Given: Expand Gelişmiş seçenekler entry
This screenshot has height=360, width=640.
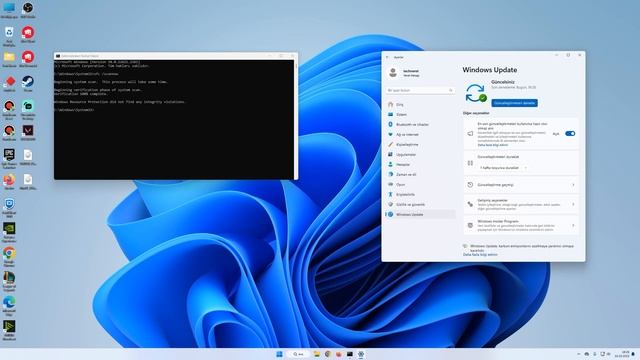Looking at the screenshot, I should coord(521,204).
